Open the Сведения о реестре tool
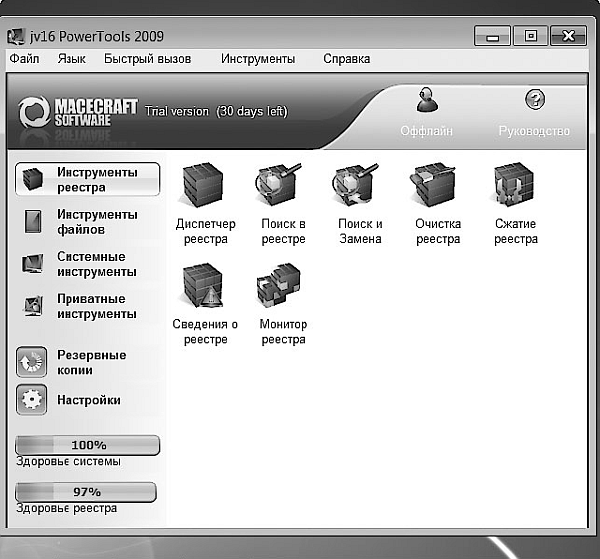Screen dimensions: 600x559 (x=204, y=287)
